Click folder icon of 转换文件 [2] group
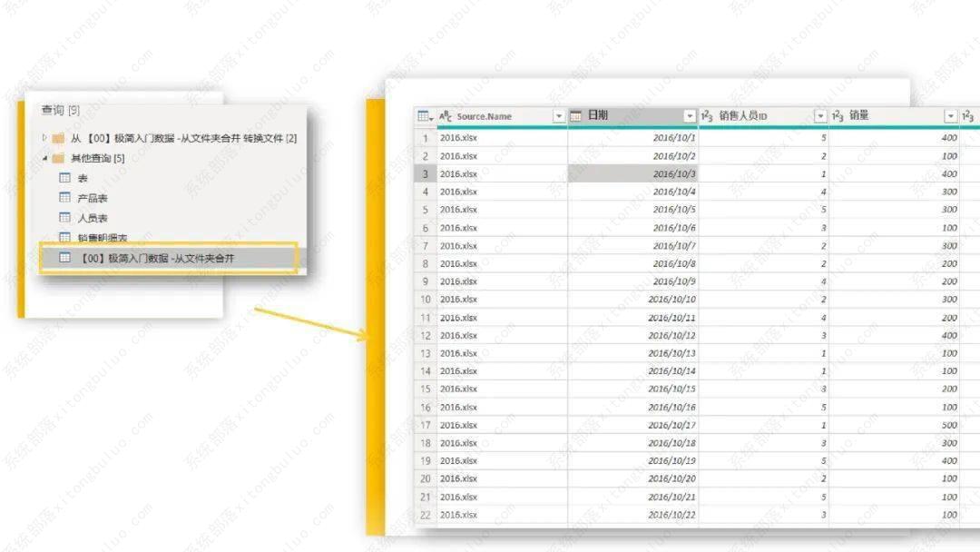 pyautogui.click(x=58, y=138)
